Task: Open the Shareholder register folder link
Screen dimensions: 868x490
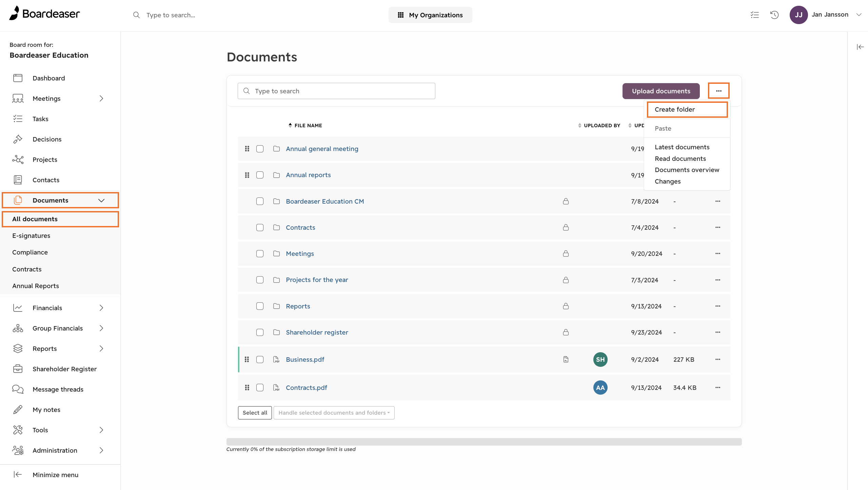Action: (317, 332)
